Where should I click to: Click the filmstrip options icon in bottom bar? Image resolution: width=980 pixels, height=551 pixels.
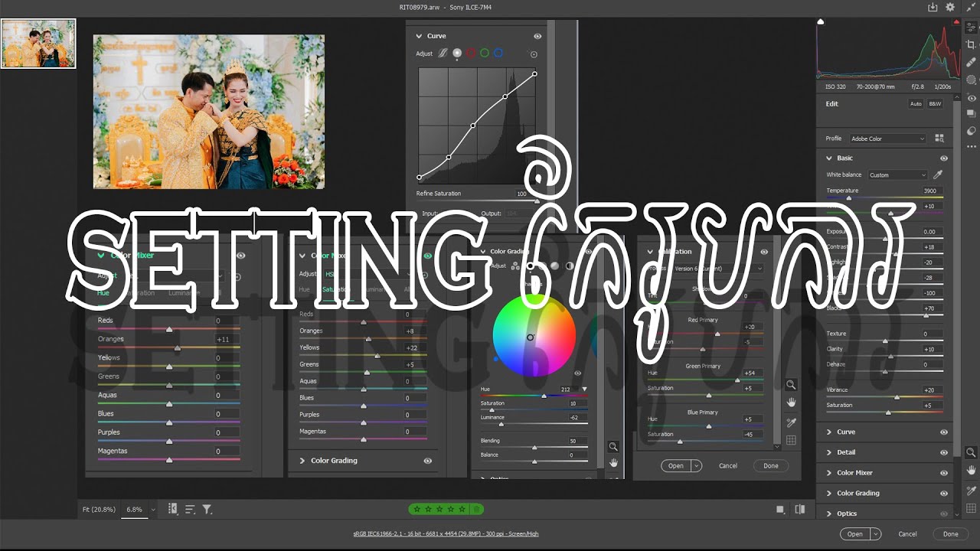[172, 509]
